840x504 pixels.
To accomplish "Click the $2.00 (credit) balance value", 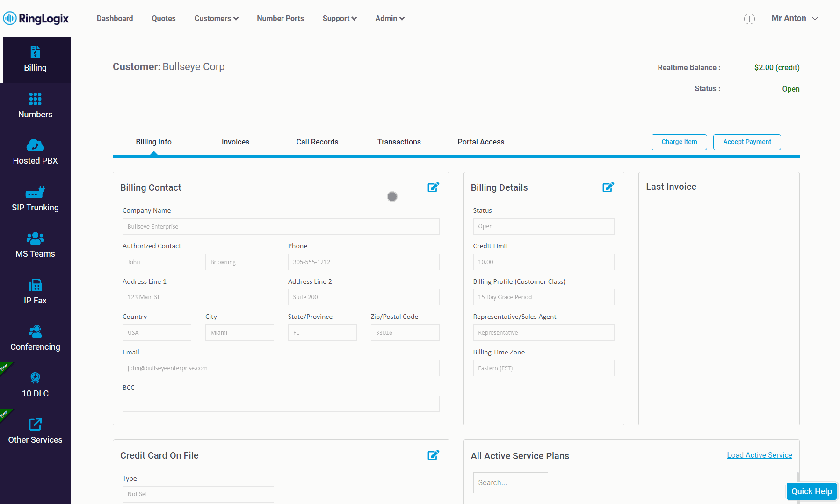I will 777,67.
